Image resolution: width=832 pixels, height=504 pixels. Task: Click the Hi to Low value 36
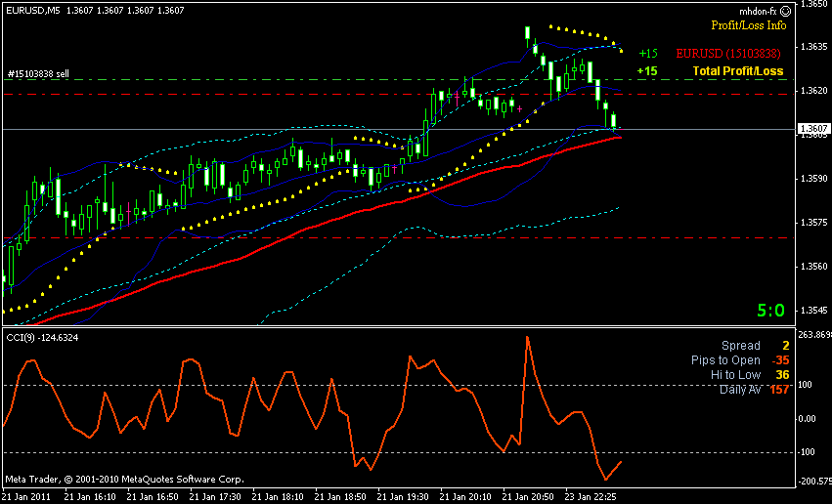tap(783, 375)
